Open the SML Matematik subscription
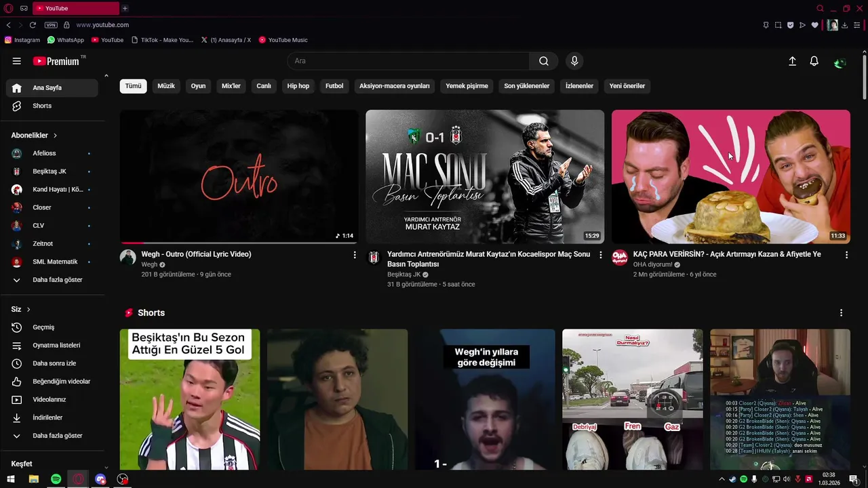 click(x=52, y=262)
